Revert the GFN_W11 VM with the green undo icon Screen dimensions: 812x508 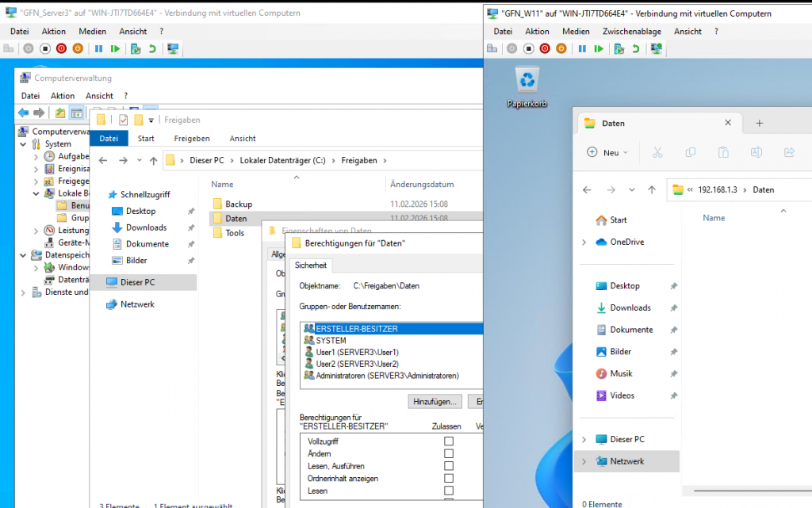[x=636, y=48]
